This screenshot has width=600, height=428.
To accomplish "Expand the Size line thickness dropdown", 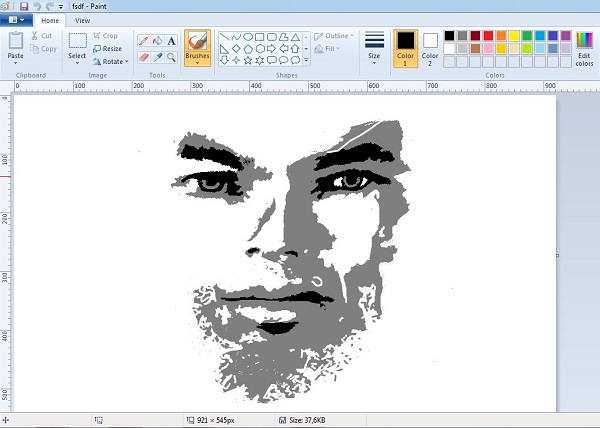I will (x=374, y=62).
